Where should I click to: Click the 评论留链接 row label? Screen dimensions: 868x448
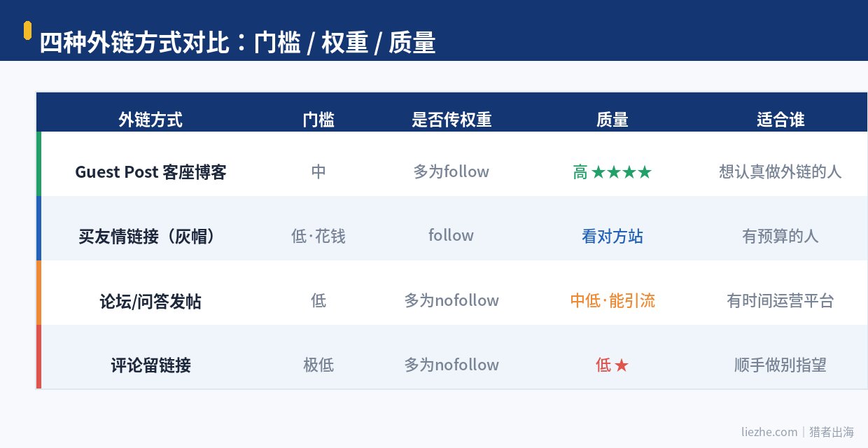point(150,365)
